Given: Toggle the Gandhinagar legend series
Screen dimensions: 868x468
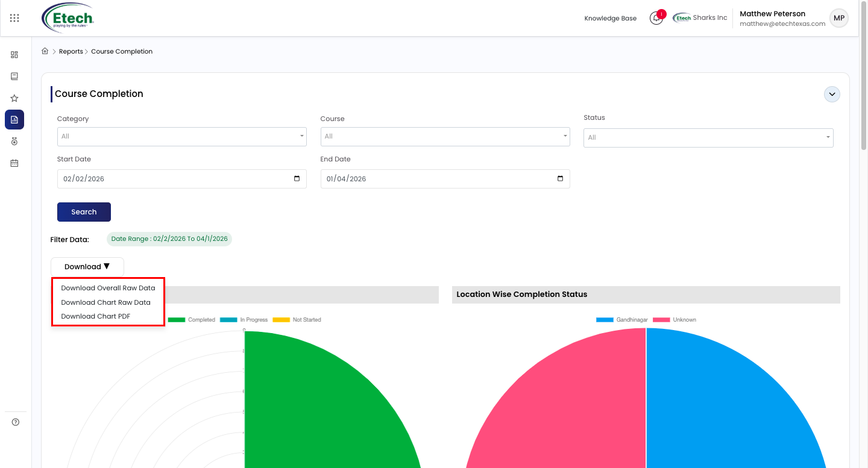Looking at the screenshot, I should point(622,320).
